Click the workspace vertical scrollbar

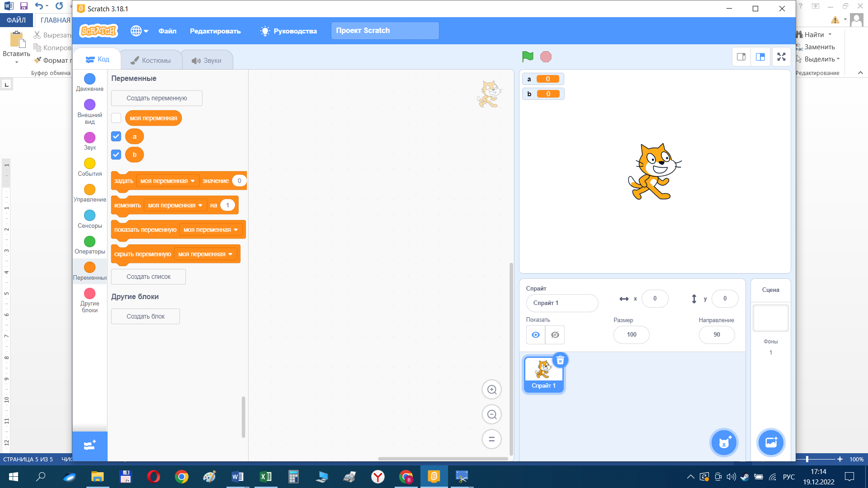point(511,359)
